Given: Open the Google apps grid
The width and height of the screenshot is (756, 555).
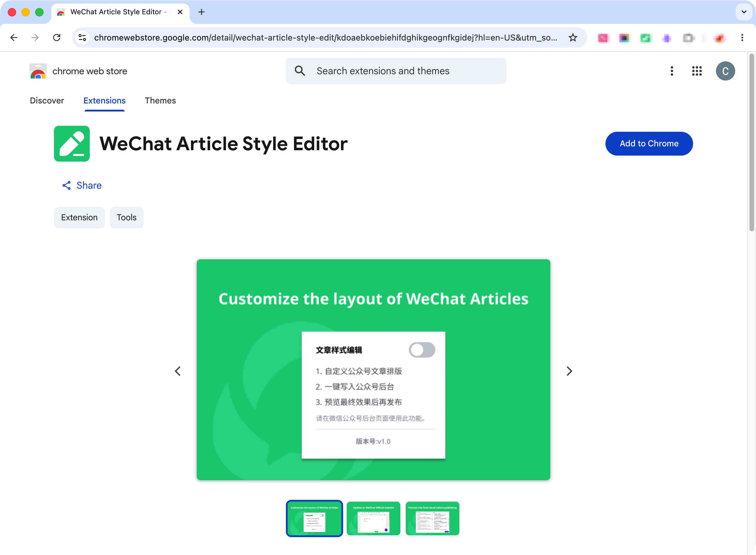Looking at the screenshot, I should (x=697, y=71).
